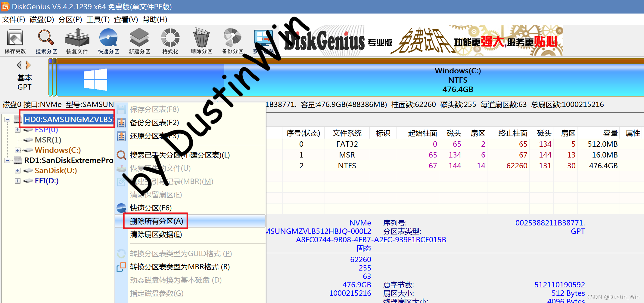Click the 文件系统 column header
Viewport: 644px width, 303px height.
tap(347, 133)
